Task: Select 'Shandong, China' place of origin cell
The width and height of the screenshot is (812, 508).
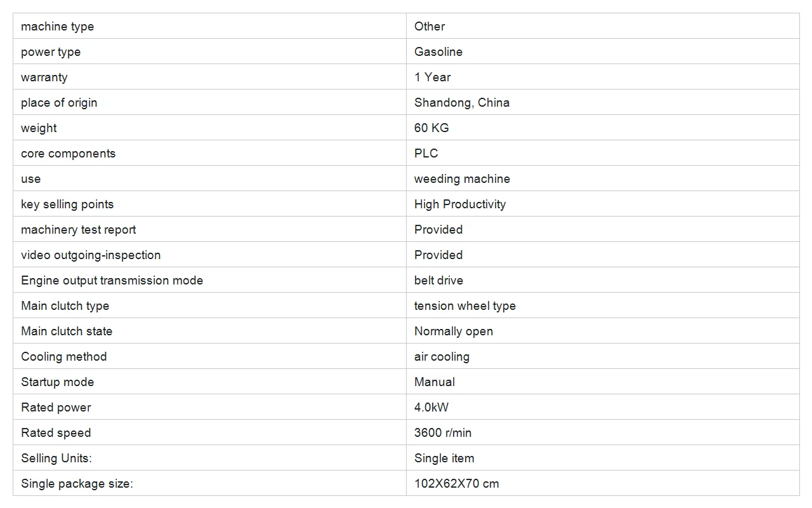Action: click(603, 102)
